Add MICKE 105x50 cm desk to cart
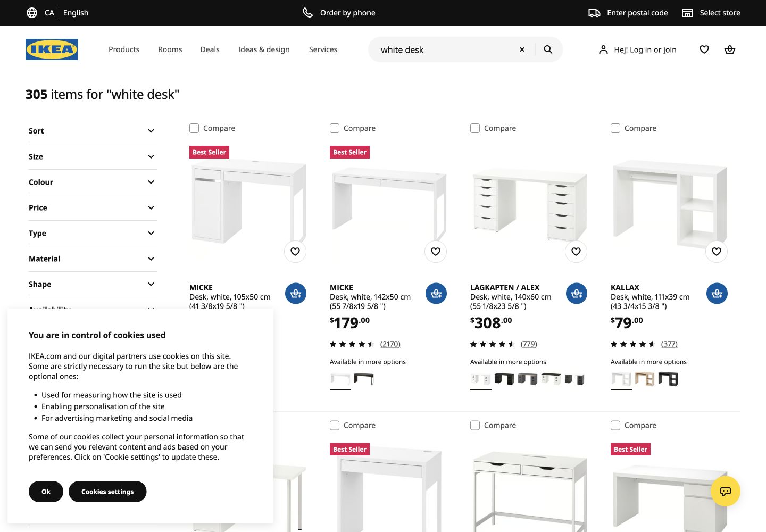 point(296,293)
